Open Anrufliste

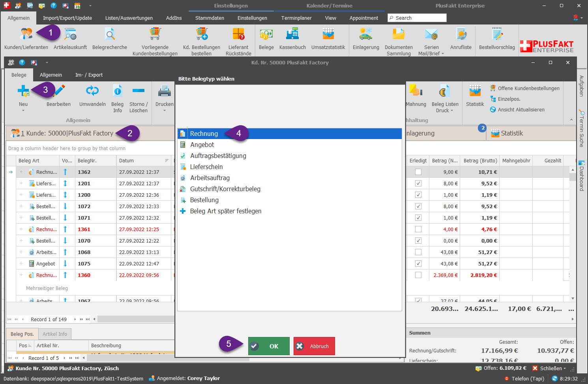coord(461,39)
